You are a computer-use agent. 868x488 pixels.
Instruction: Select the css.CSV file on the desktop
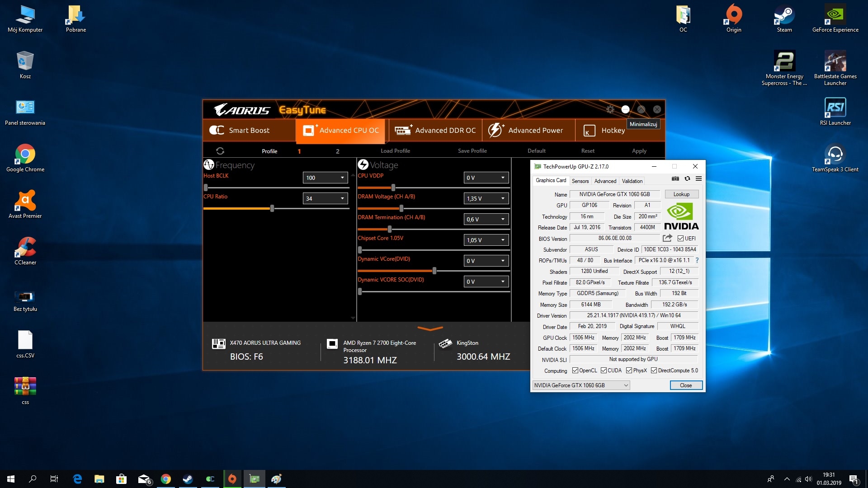coord(25,344)
